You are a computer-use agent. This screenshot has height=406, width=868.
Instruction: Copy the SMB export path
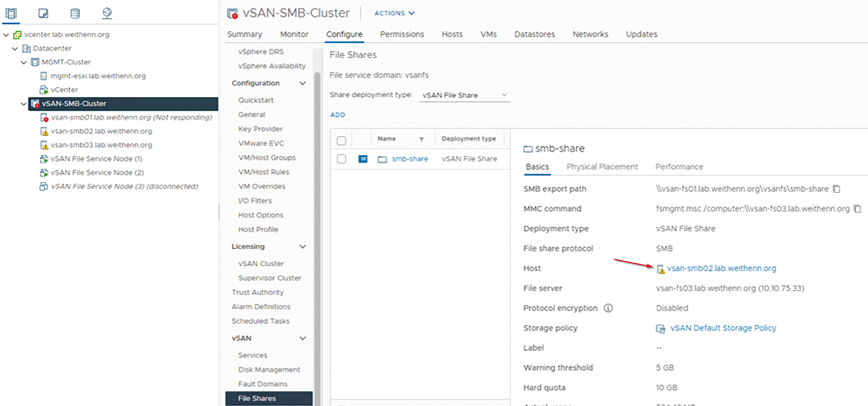[x=837, y=189]
